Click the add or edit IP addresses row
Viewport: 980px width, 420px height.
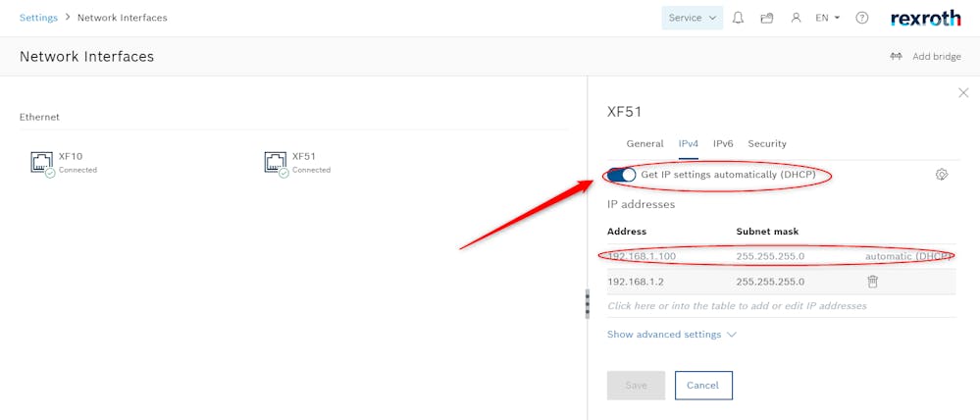tap(781, 306)
